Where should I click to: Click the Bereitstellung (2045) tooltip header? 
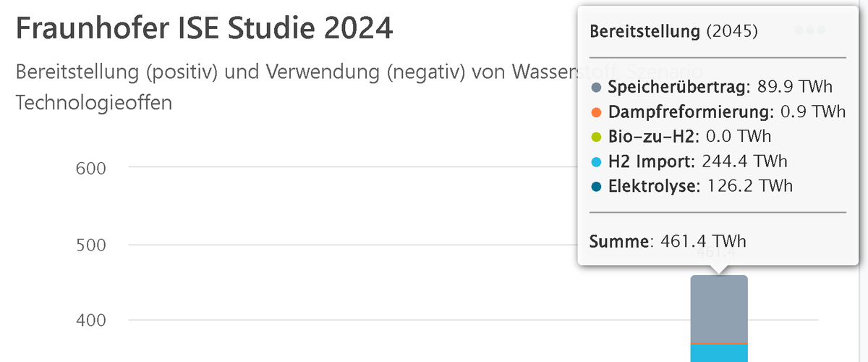coord(673,32)
